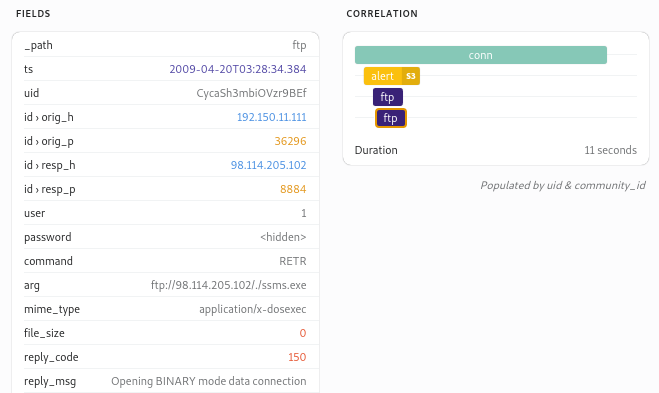
Task: Select the first ftp event tag
Action: [x=387, y=97]
